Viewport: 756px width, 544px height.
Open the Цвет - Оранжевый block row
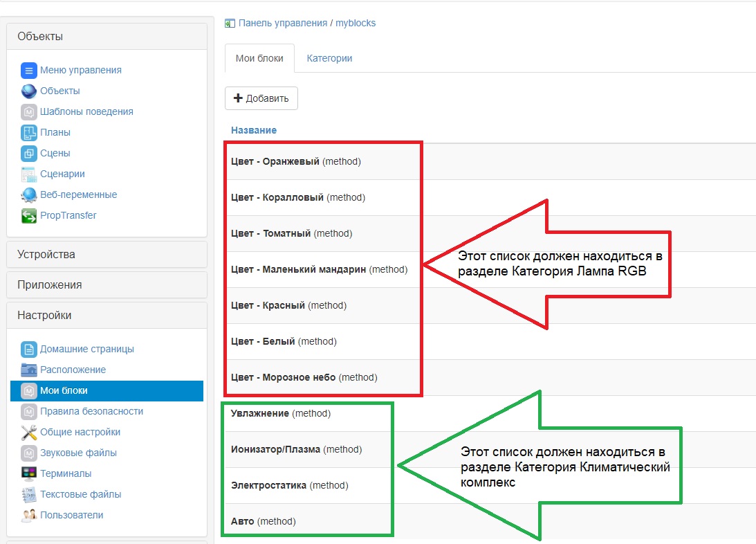(275, 161)
